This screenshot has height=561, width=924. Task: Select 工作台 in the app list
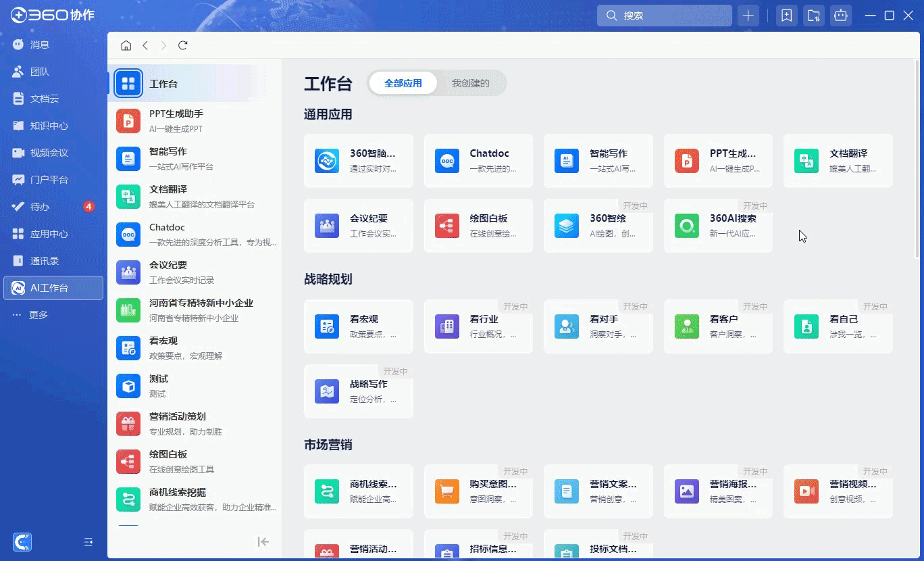(x=195, y=84)
